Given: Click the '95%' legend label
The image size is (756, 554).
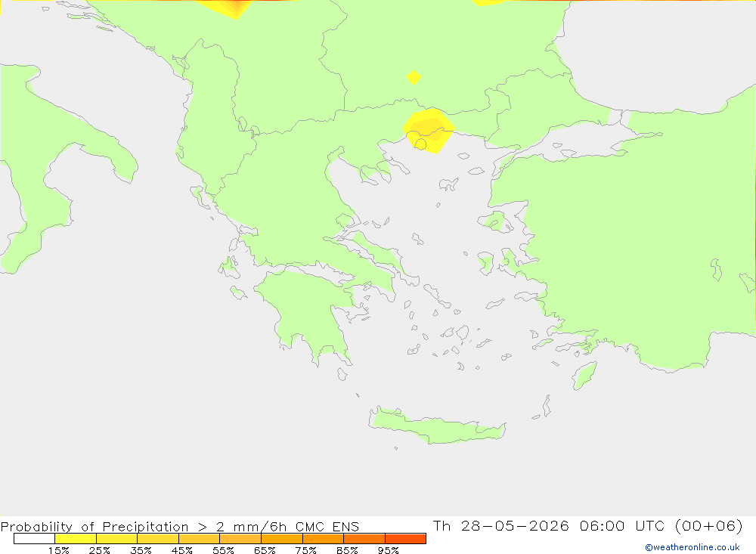Looking at the screenshot, I should pos(388,550).
